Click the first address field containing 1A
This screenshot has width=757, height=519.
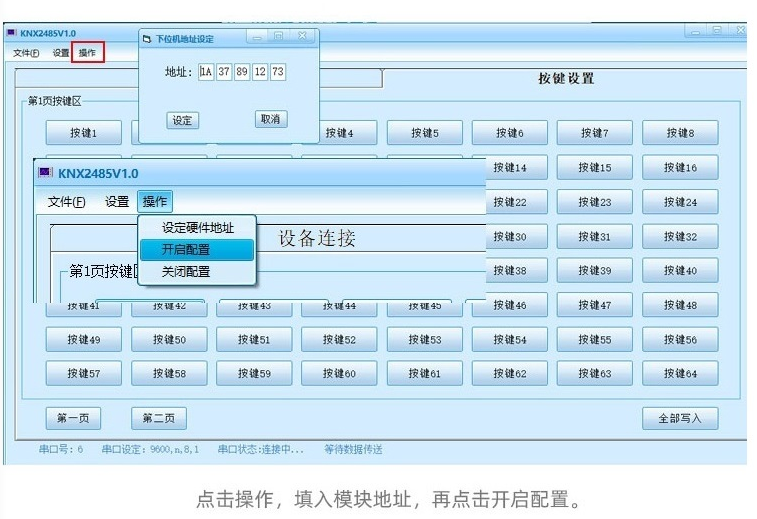[x=206, y=72]
